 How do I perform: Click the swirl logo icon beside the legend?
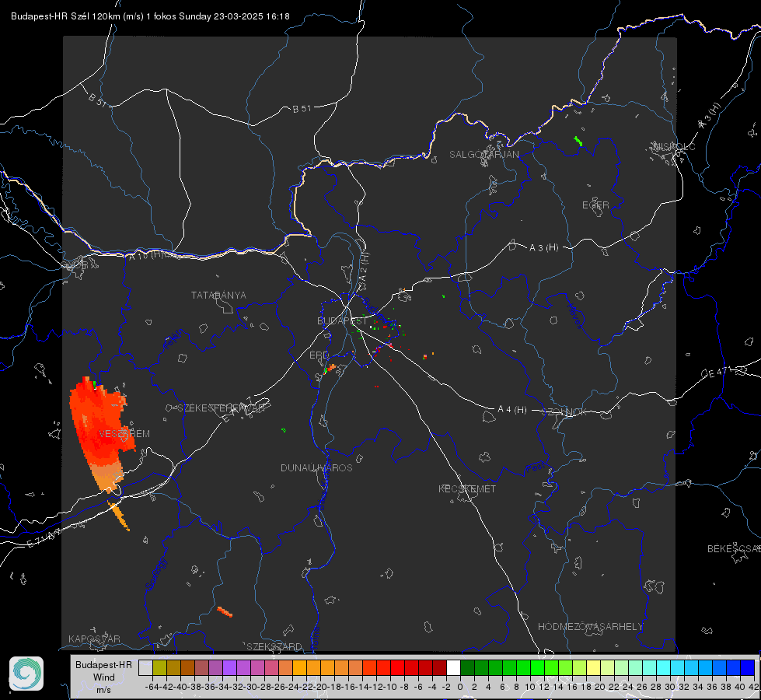click(x=26, y=674)
